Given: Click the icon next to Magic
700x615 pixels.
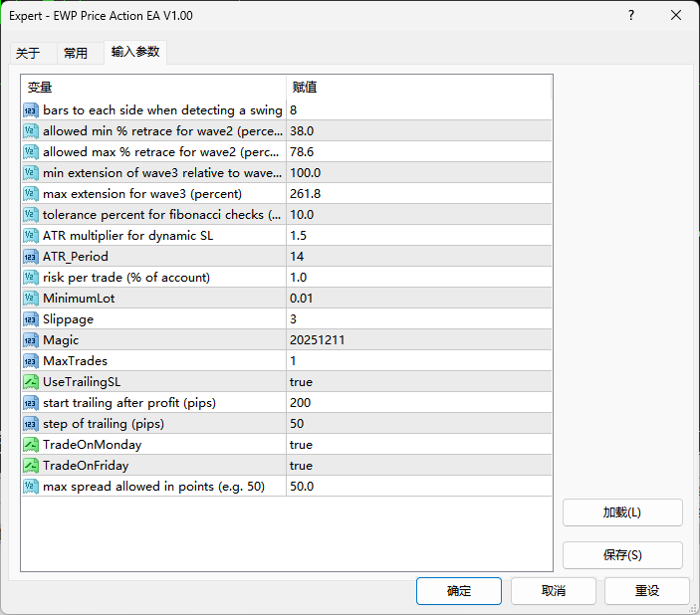Looking at the screenshot, I should coord(31,340).
